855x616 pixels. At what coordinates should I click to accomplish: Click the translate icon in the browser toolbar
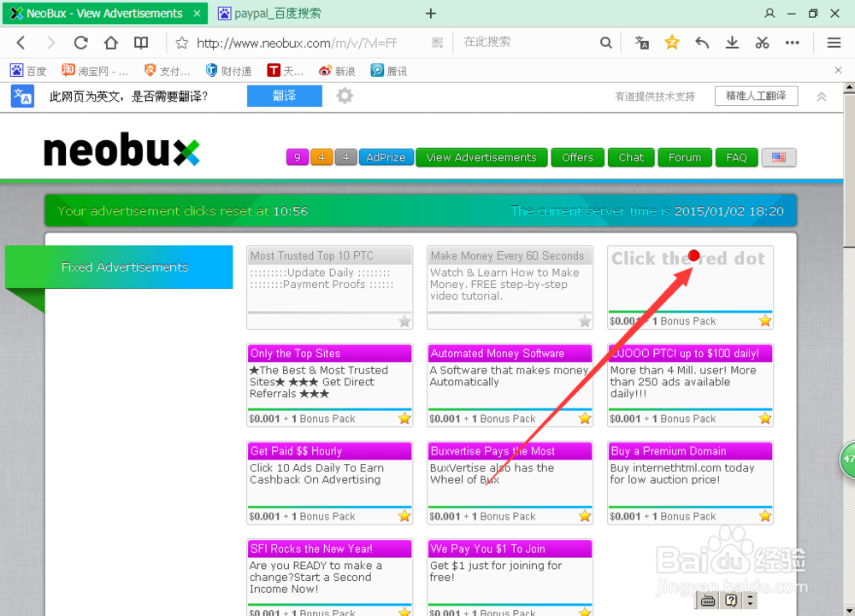click(642, 42)
